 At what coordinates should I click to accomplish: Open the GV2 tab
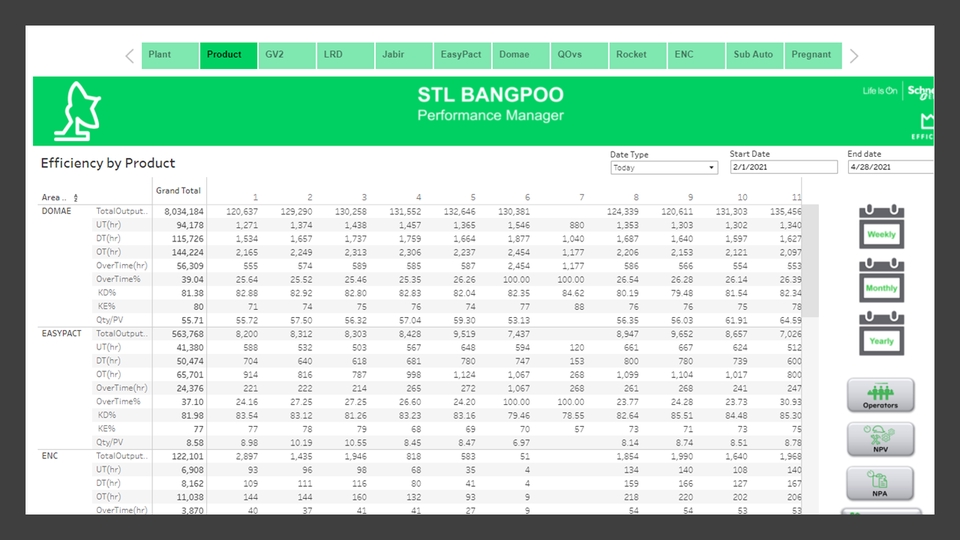pos(287,55)
